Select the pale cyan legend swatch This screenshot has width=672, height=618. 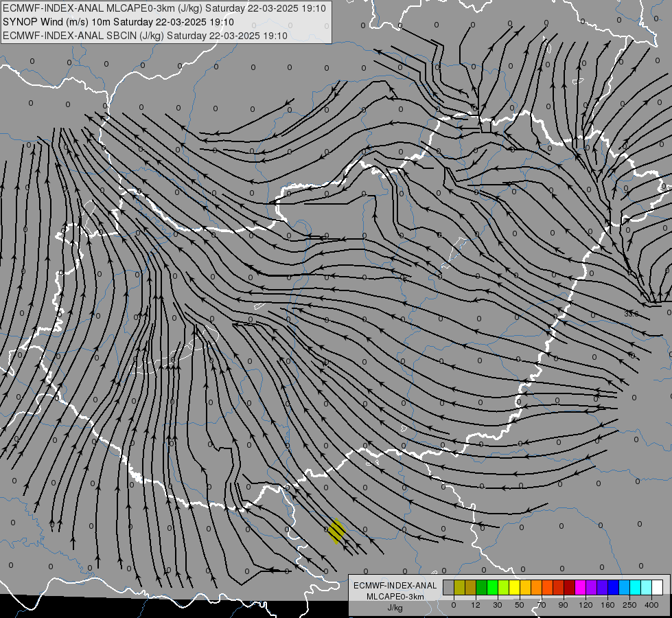click(x=647, y=588)
